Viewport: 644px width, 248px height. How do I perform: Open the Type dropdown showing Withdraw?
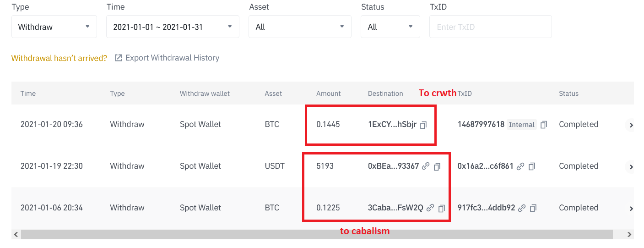pos(54,27)
